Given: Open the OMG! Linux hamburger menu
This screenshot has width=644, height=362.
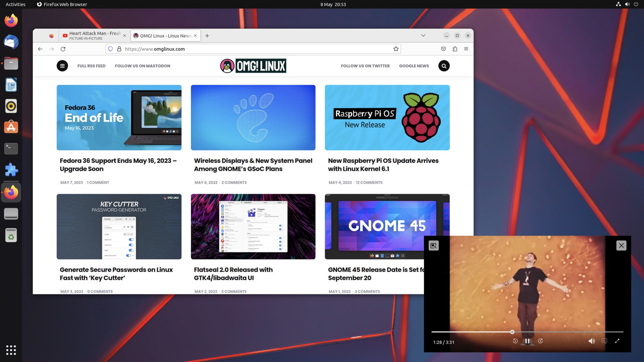Looking at the screenshot, I should [62, 66].
